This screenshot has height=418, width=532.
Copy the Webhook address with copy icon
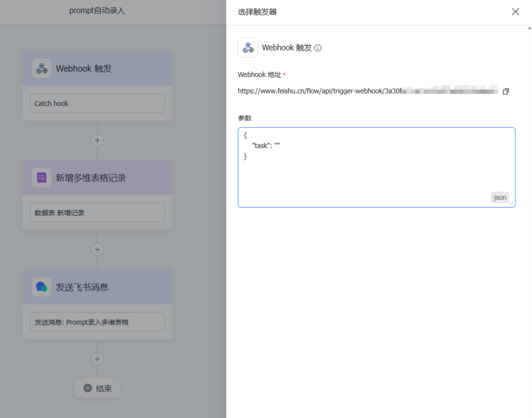(505, 91)
